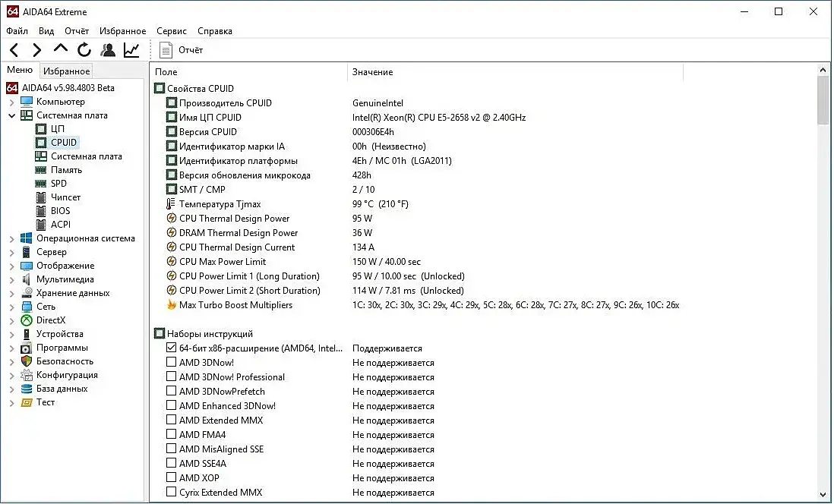Click the Хранение данных disk icon

point(26,293)
